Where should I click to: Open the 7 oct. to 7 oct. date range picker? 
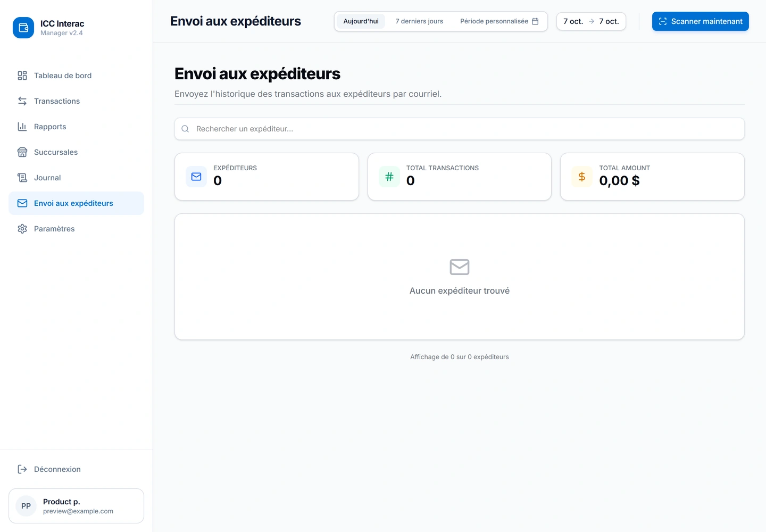591,21
